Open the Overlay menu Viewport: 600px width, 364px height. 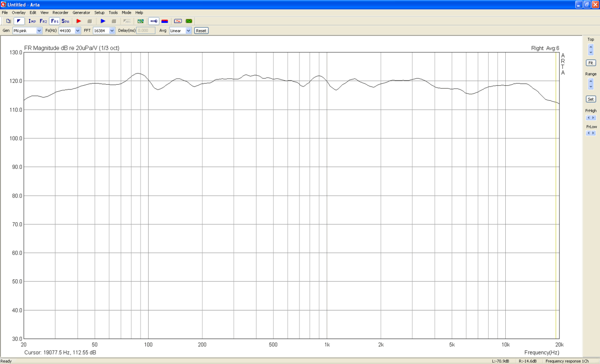coord(19,13)
